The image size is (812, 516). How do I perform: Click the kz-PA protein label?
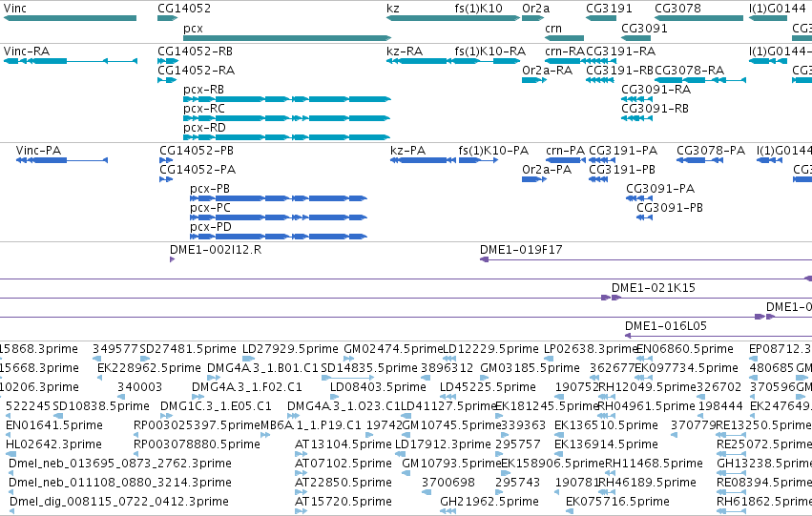408,150
